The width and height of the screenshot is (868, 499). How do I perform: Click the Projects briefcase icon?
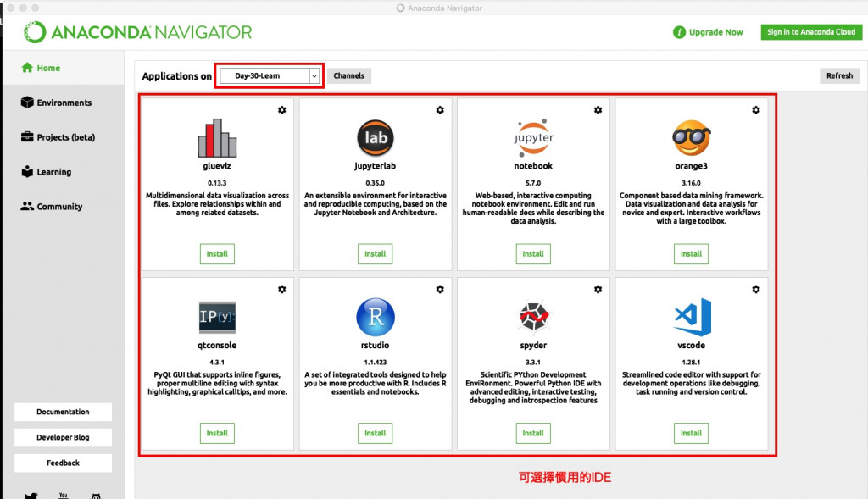(27, 136)
